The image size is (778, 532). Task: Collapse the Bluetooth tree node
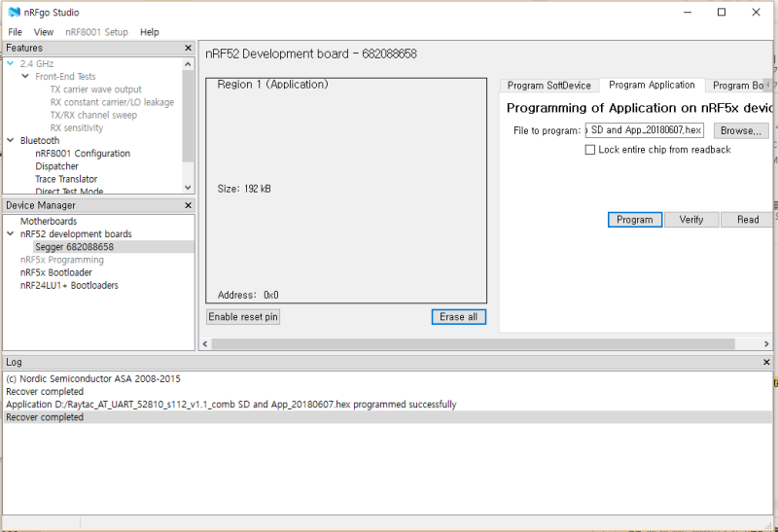click(11, 140)
